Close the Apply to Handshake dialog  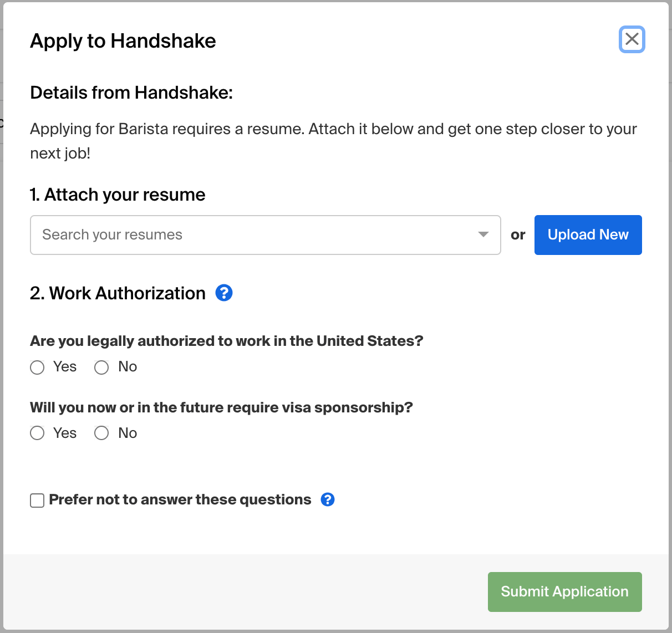pos(632,39)
